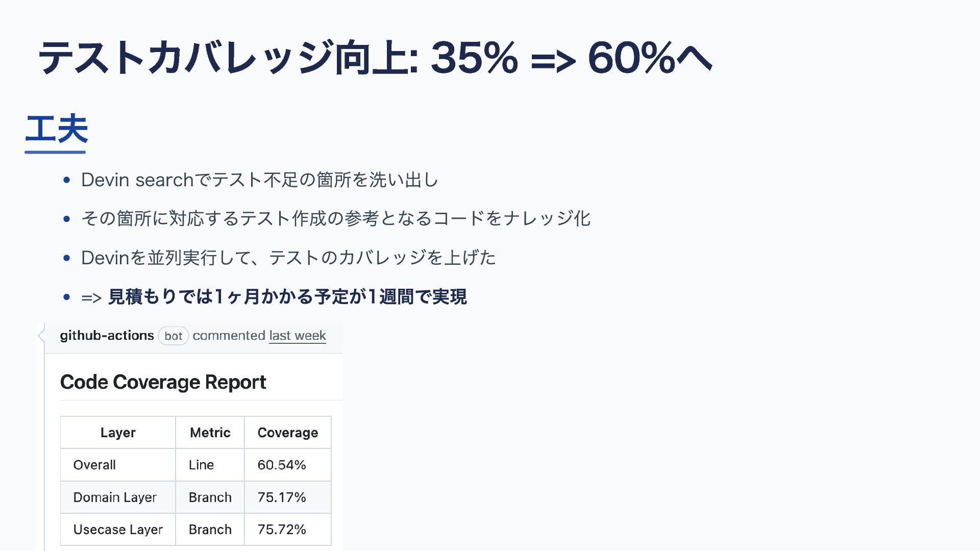Click the bold one-week result bullet

coord(274,297)
